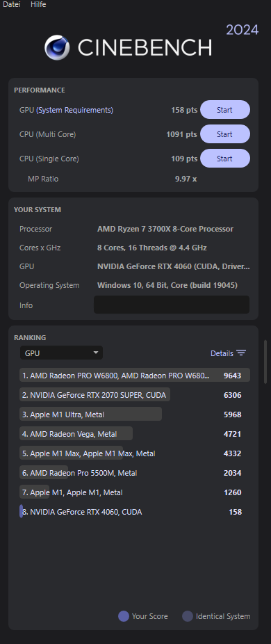Viewport: 271px width, 644px height.
Task: Open the ranking Details view
Action: coord(222,353)
